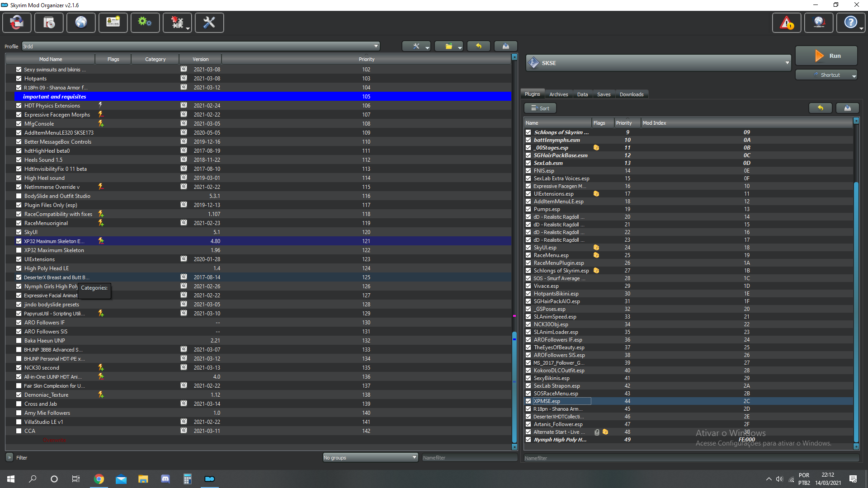The width and height of the screenshot is (868, 488).
Task: Open the Executables gears icon
Action: click(x=145, y=22)
